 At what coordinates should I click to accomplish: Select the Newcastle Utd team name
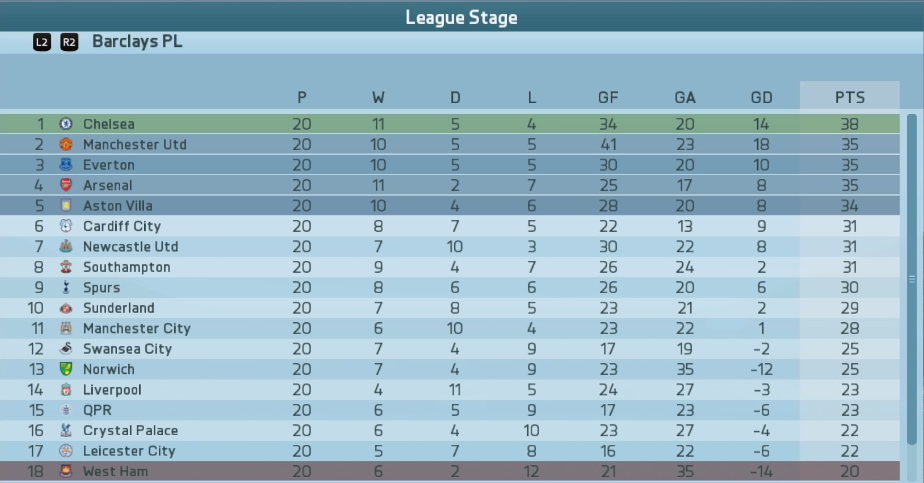130,247
